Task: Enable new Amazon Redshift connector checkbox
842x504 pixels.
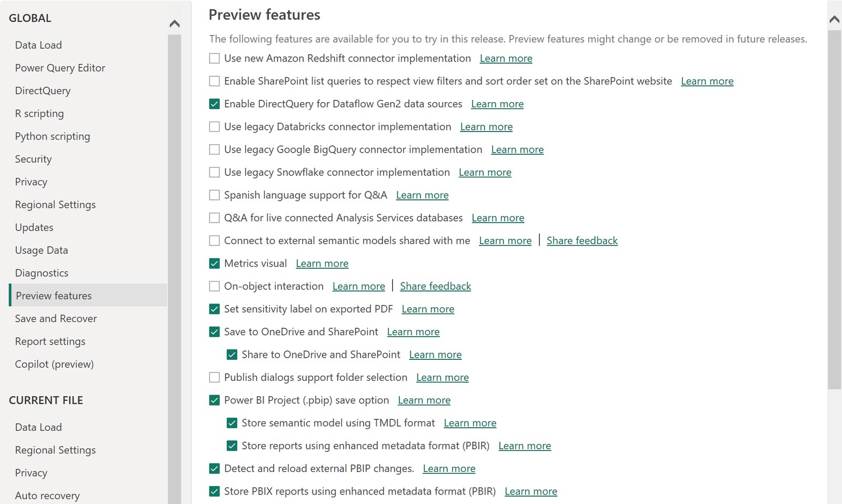Action: 214,58
